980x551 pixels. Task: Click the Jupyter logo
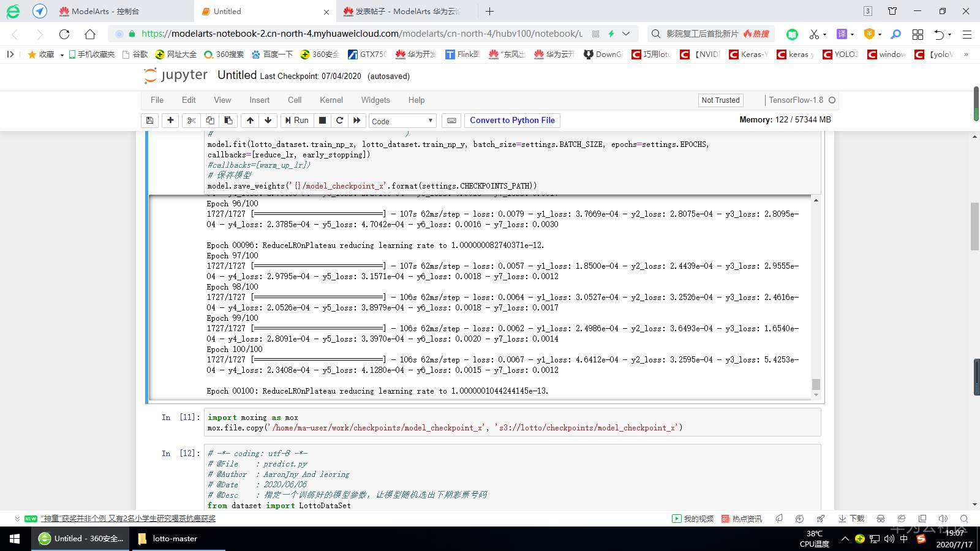[176, 75]
